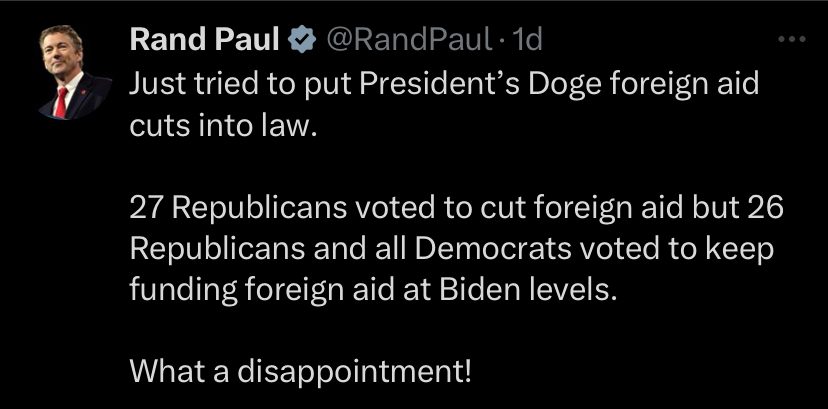Screen dimensions: 828x409
Task: Click the word "Democrats" in the post
Action: click(495, 249)
